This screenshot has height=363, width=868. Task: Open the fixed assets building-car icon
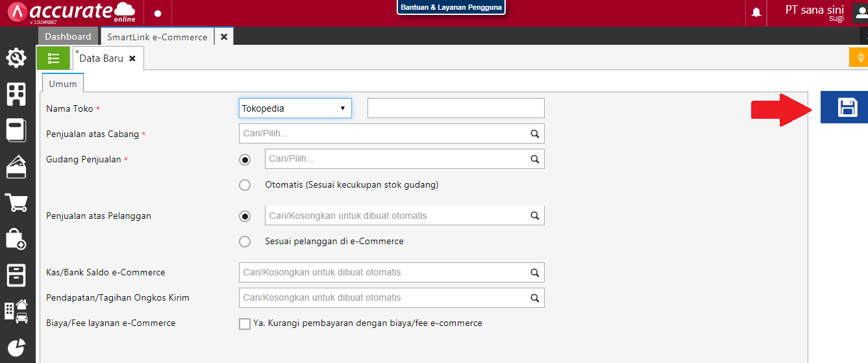(x=16, y=311)
